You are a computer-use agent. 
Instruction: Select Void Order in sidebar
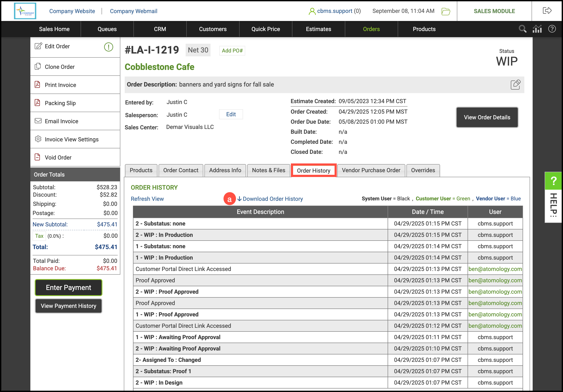click(x=58, y=158)
